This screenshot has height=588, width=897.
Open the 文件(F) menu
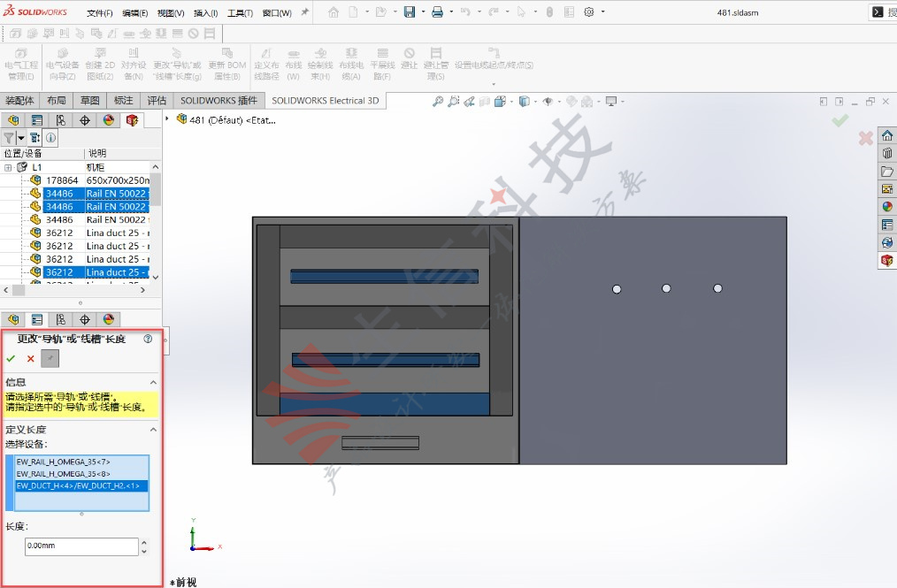[x=100, y=12]
